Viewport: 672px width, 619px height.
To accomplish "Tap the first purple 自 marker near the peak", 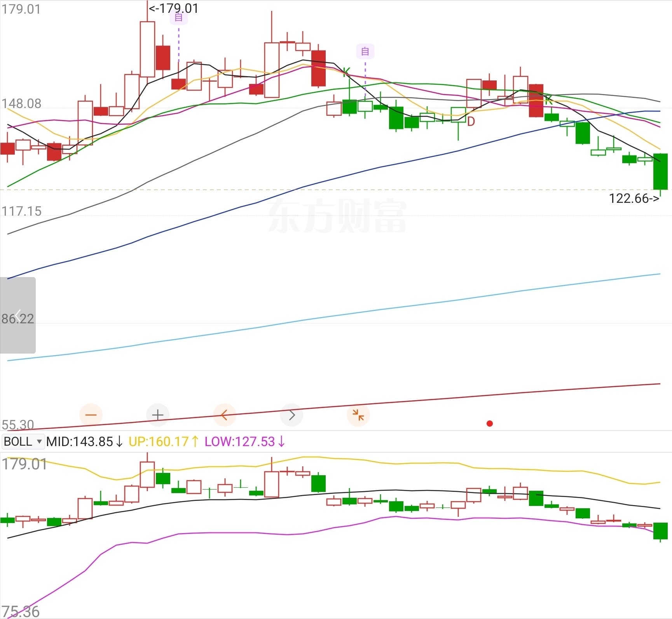I will tap(178, 17).
